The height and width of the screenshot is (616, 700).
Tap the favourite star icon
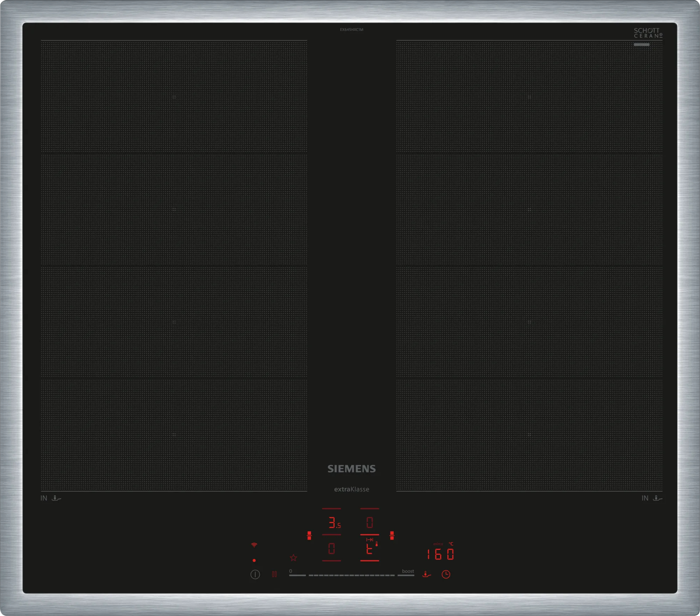pos(293,558)
